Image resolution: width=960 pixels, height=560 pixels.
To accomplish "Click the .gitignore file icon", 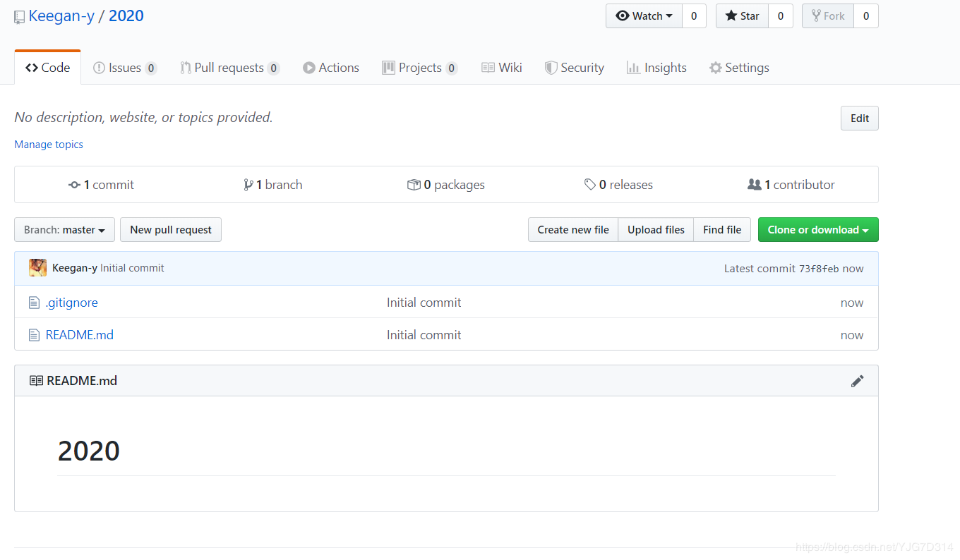I will pos(34,303).
